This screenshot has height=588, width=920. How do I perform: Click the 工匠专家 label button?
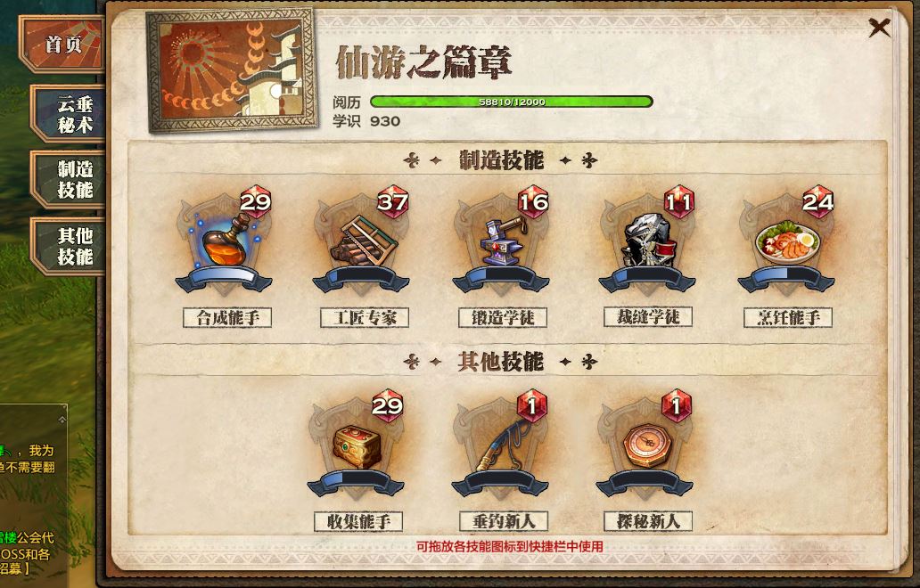(x=365, y=318)
